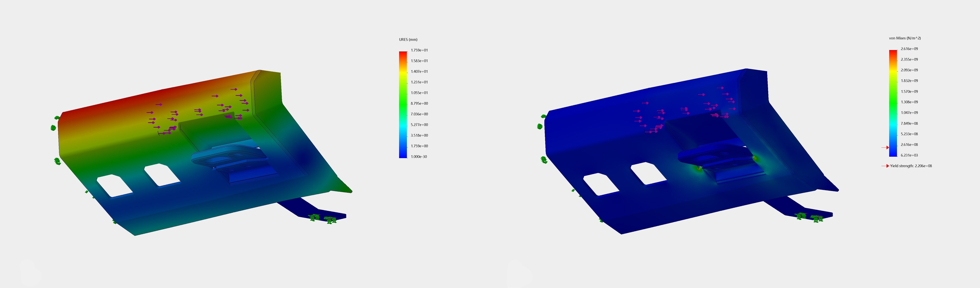The image size is (980, 288).
Task: Click the minimum stress value 6.231e+03
Action: pyautogui.click(x=909, y=155)
